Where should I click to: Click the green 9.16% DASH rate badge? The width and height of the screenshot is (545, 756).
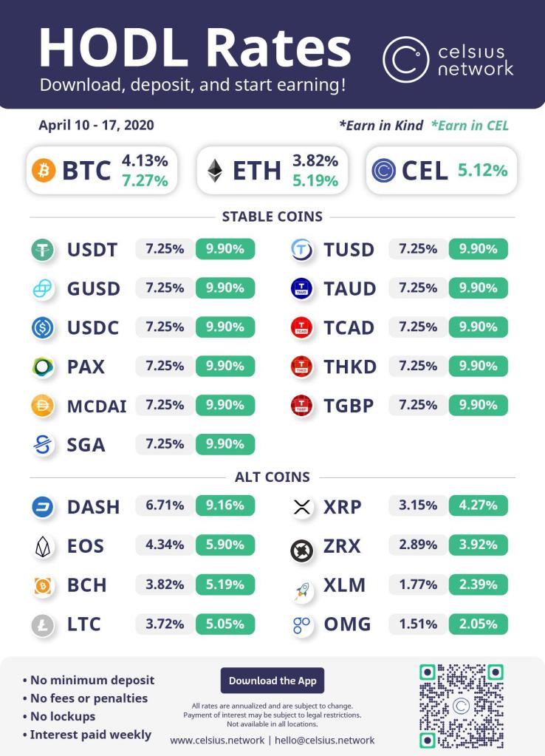click(225, 505)
